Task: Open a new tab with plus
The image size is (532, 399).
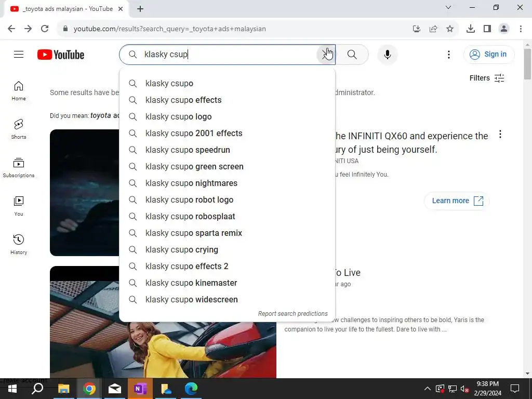Action: (140, 9)
